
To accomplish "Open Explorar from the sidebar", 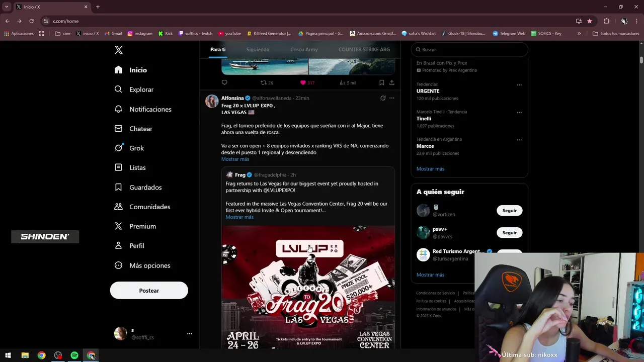I will [134, 89].
